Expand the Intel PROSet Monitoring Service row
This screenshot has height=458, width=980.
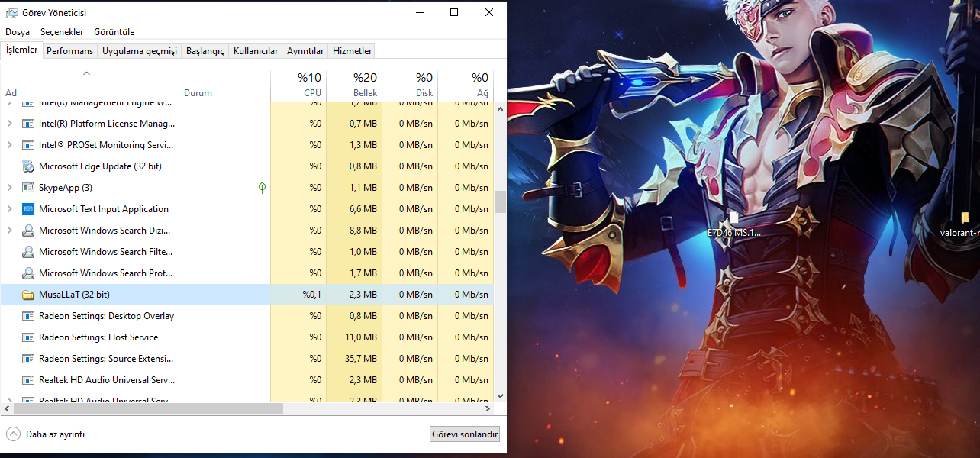pos(9,145)
